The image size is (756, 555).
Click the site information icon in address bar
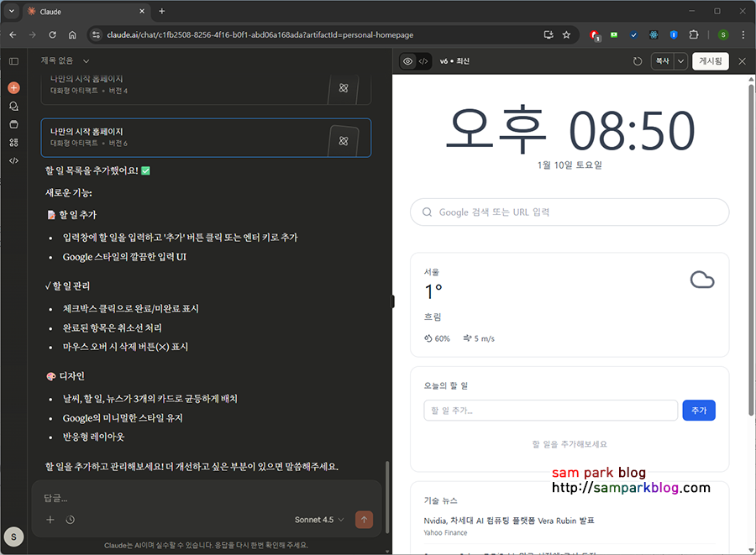tap(97, 34)
